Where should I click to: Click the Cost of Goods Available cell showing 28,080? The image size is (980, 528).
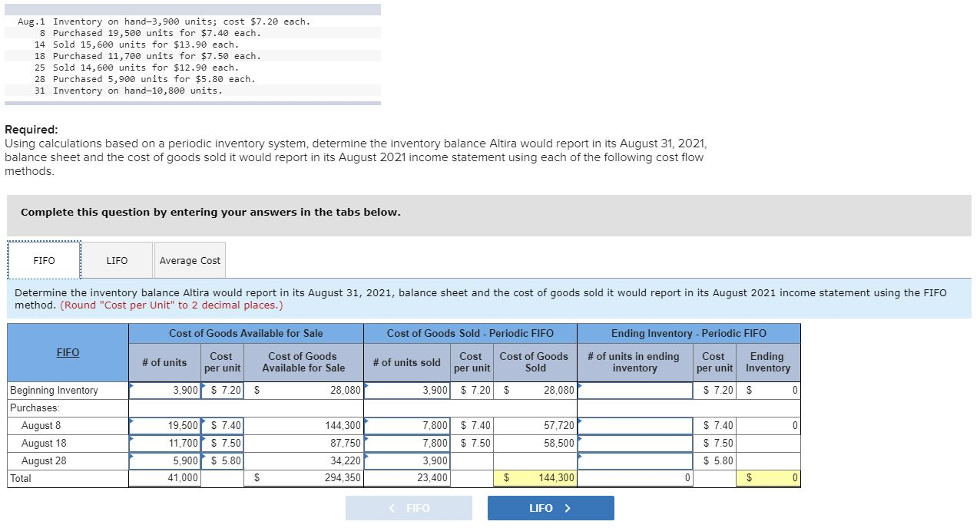307,390
